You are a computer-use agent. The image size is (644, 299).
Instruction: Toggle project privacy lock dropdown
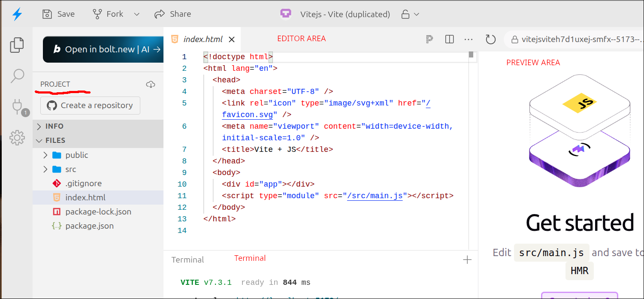[x=410, y=14]
